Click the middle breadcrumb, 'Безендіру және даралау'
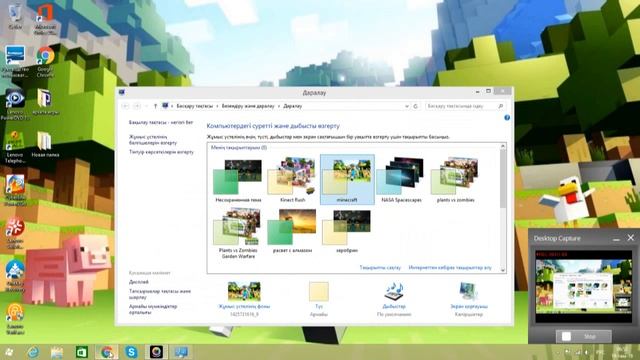 248,106
